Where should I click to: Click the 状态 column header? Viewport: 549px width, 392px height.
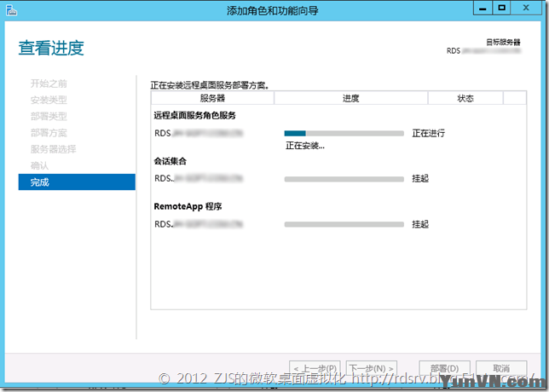coord(465,98)
